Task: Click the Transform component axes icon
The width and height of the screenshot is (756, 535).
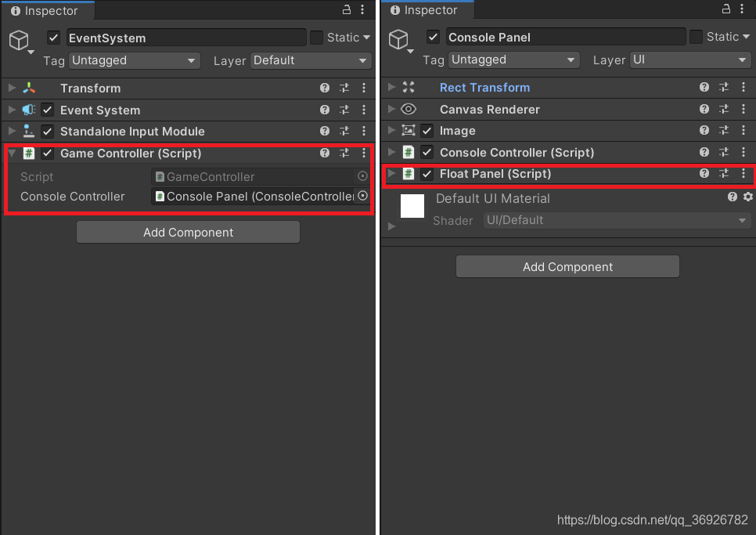Action: [29, 88]
